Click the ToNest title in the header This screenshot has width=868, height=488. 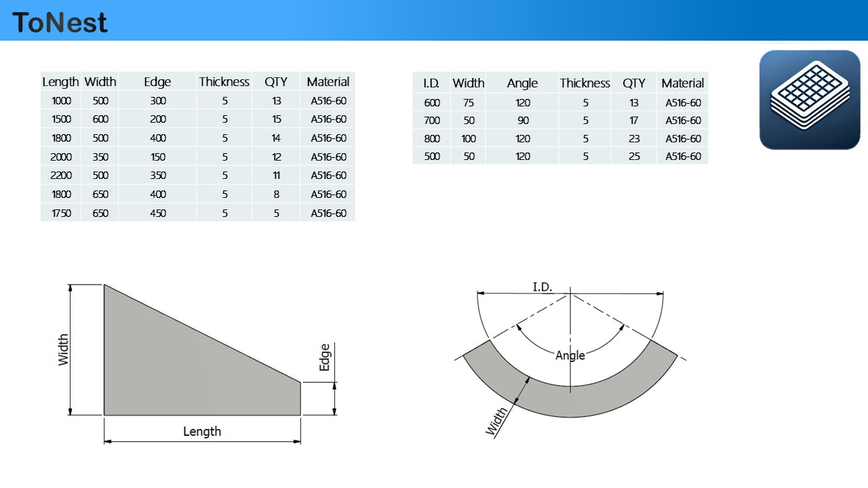pyautogui.click(x=60, y=22)
